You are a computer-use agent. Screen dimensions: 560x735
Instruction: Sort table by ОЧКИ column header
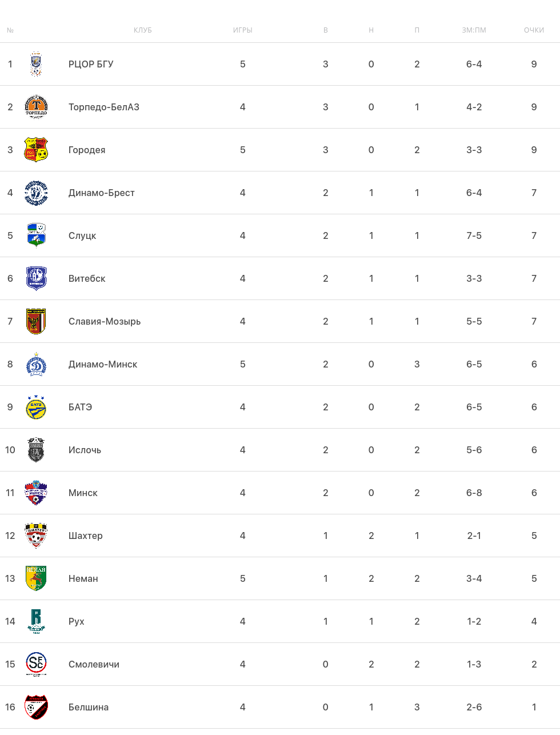click(x=534, y=30)
